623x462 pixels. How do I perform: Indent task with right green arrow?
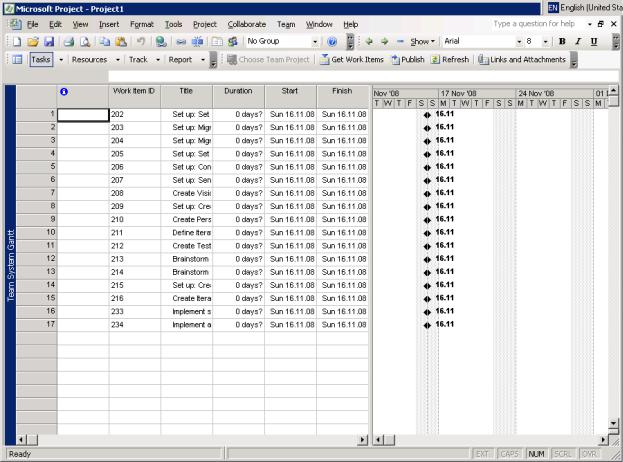point(384,41)
